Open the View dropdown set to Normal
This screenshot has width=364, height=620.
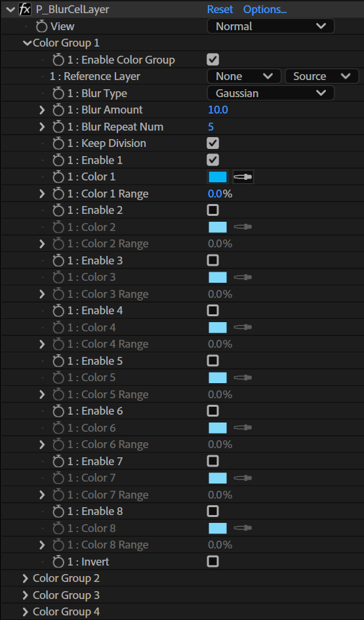click(x=271, y=26)
